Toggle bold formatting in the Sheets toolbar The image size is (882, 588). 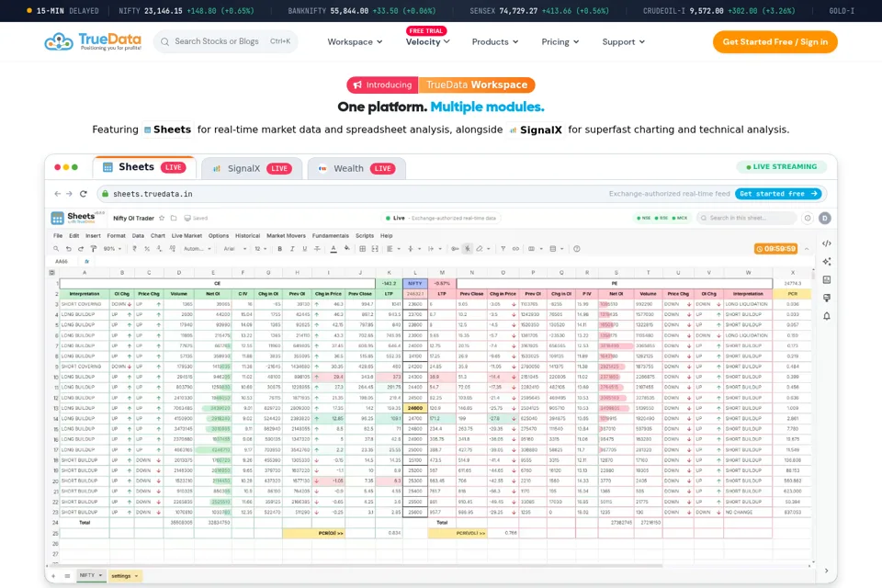[x=279, y=249]
